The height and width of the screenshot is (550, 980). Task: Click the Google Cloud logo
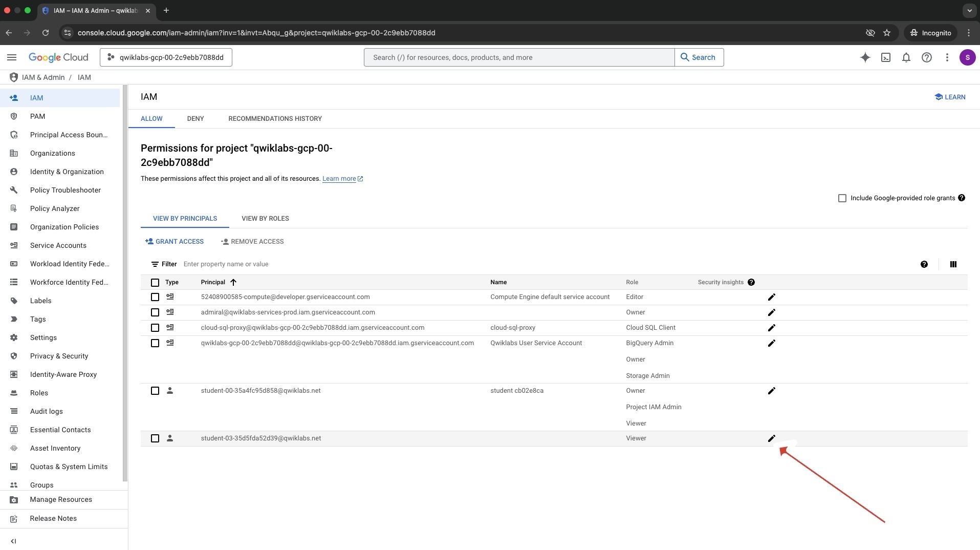58,57
